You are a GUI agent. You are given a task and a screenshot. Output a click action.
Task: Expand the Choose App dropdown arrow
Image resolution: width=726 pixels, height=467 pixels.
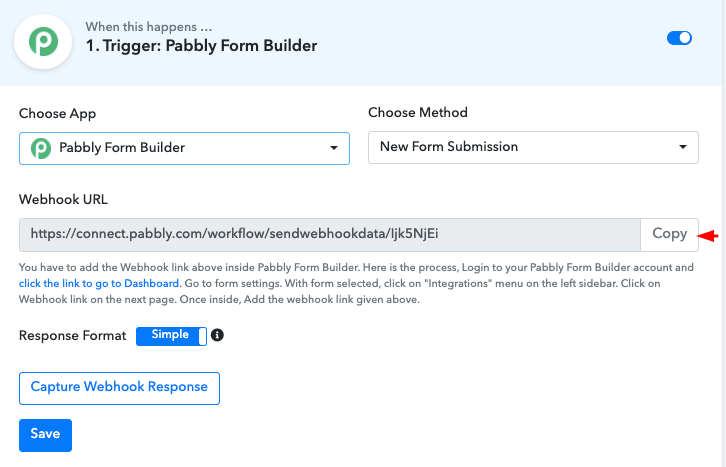click(x=333, y=148)
